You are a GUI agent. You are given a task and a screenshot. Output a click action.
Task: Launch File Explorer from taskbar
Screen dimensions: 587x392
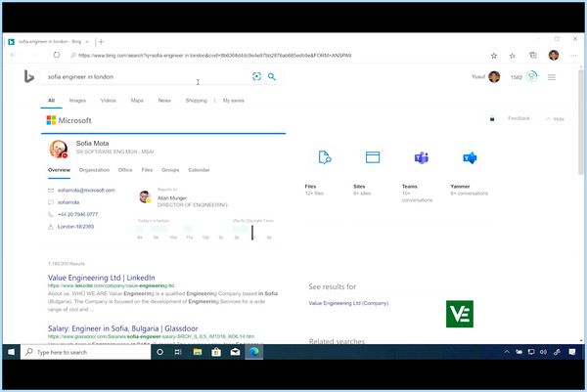(x=198, y=352)
